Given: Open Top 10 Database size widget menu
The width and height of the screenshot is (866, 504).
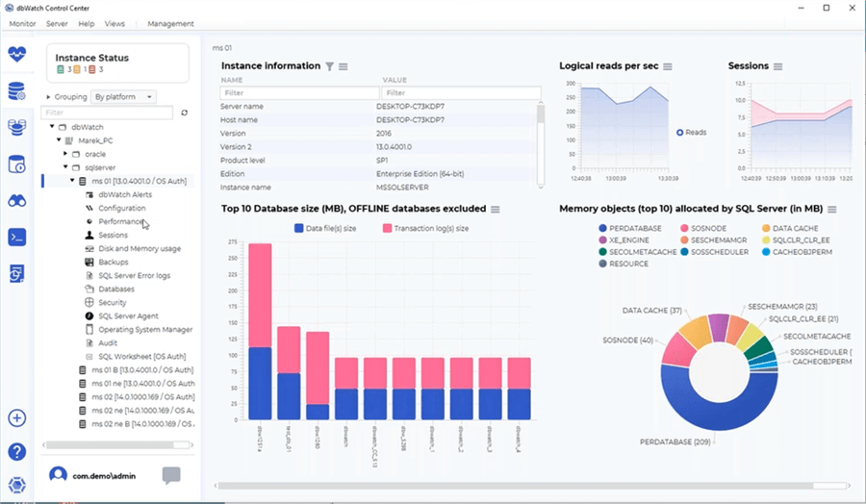Looking at the screenshot, I should pyautogui.click(x=496, y=210).
